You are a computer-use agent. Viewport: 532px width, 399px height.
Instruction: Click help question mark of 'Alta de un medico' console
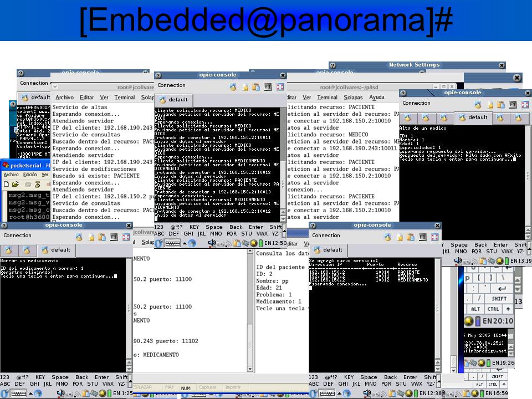pyautogui.click(x=403, y=93)
